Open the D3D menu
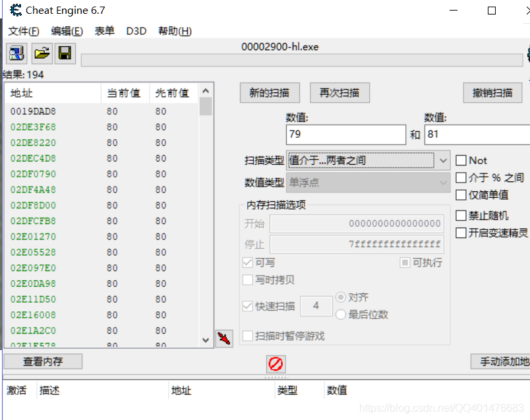This screenshot has height=420, width=530. coord(136,31)
